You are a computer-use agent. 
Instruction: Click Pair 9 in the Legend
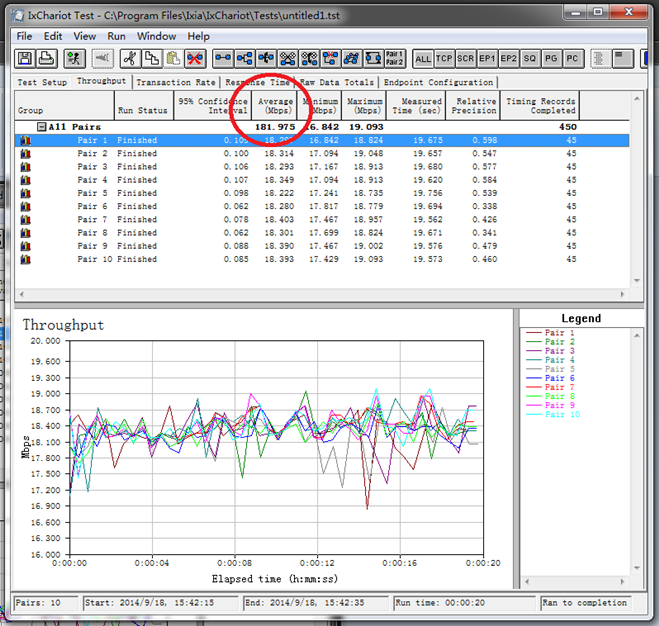[551, 405]
